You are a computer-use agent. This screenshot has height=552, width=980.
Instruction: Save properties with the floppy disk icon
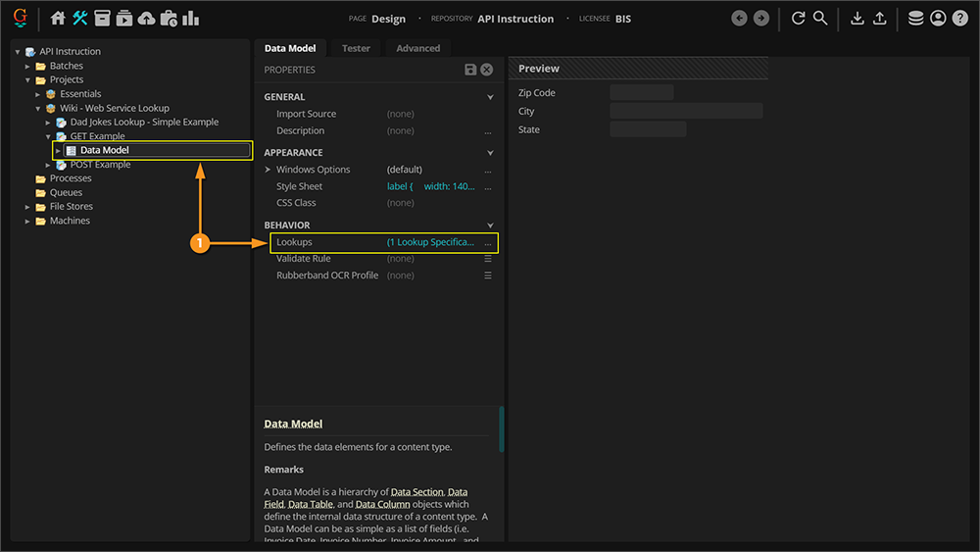click(470, 70)
